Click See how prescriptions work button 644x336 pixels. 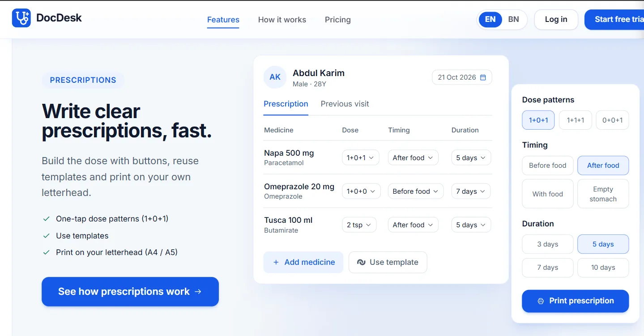130,292
